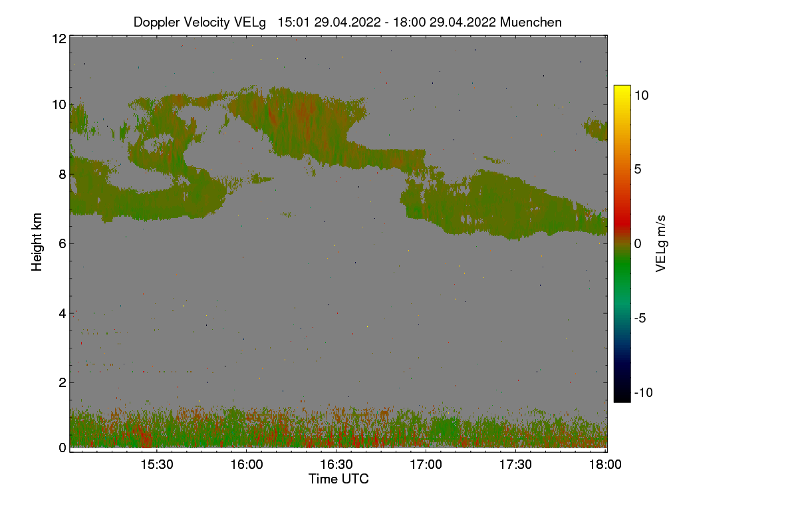Click the 18:00 time axis tick label
This screenshot has height=532, width=798.
tap(606, 465)
